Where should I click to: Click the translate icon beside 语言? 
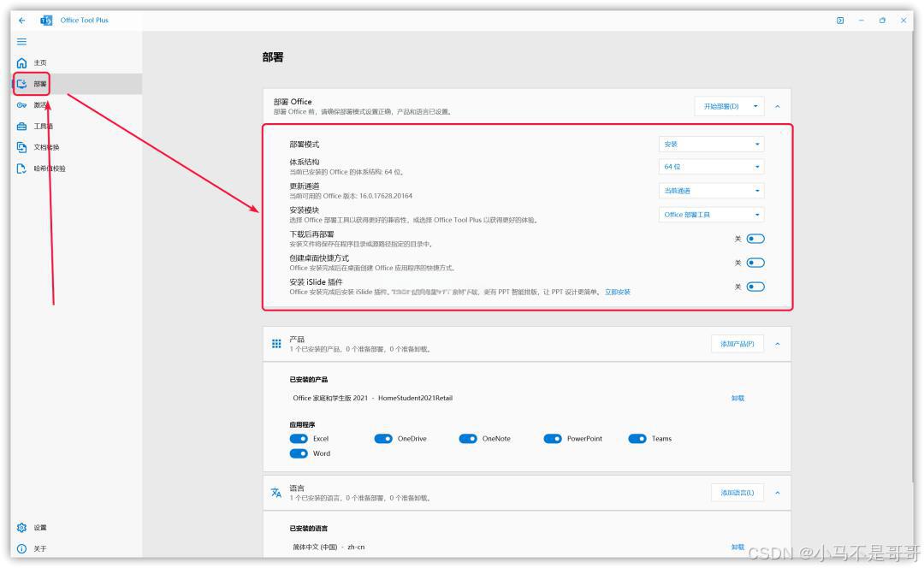click(276, 493)
